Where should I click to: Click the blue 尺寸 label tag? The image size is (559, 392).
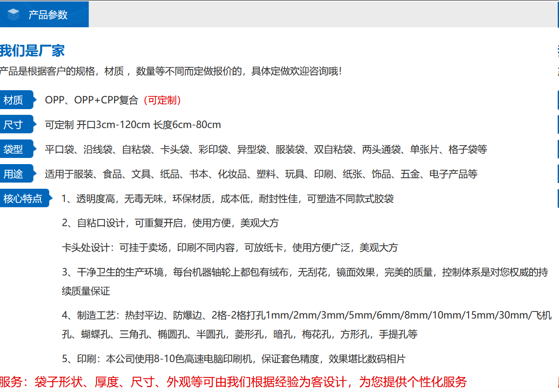[x=14, y=125]
